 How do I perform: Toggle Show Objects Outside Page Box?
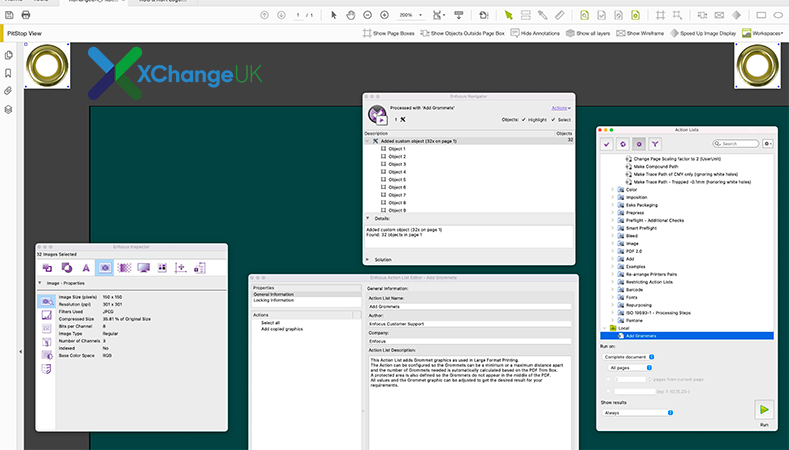pos(462,33)
